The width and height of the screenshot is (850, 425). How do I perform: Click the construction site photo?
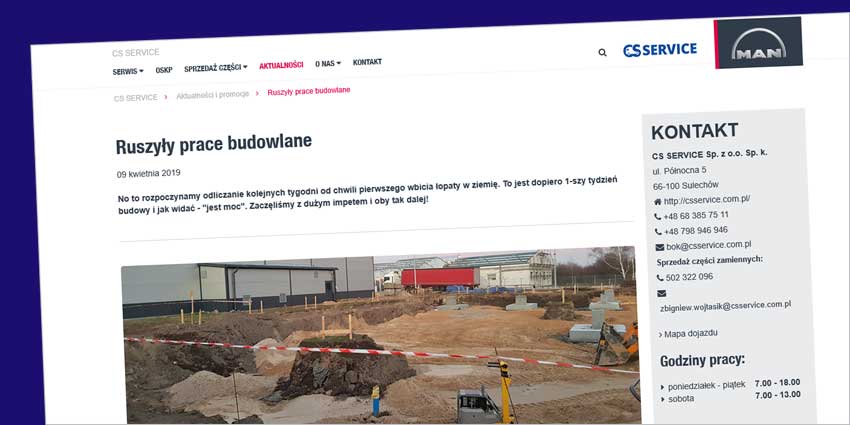tap(380, 335)
